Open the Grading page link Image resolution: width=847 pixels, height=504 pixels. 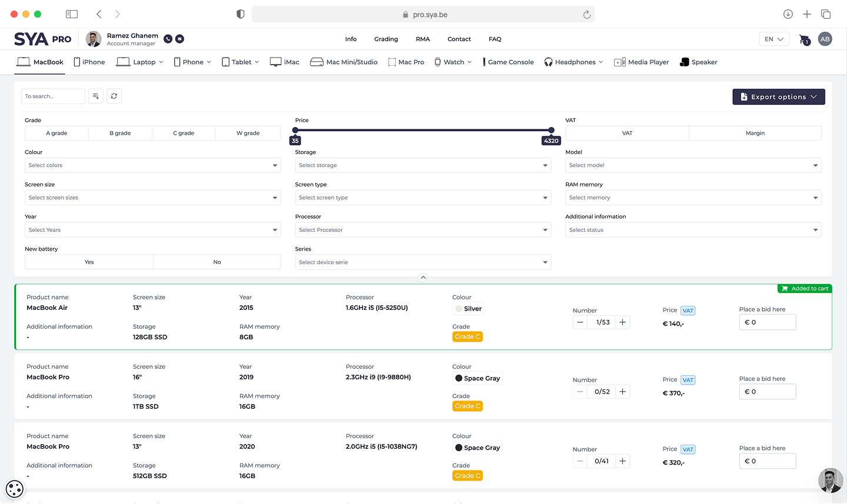386,39
